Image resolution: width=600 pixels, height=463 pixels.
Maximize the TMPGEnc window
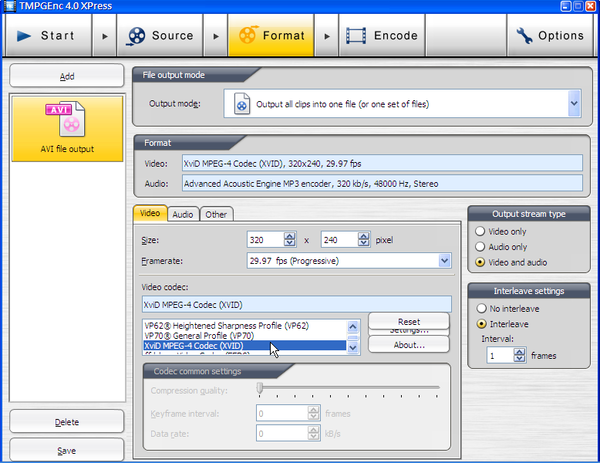[578, 6]
